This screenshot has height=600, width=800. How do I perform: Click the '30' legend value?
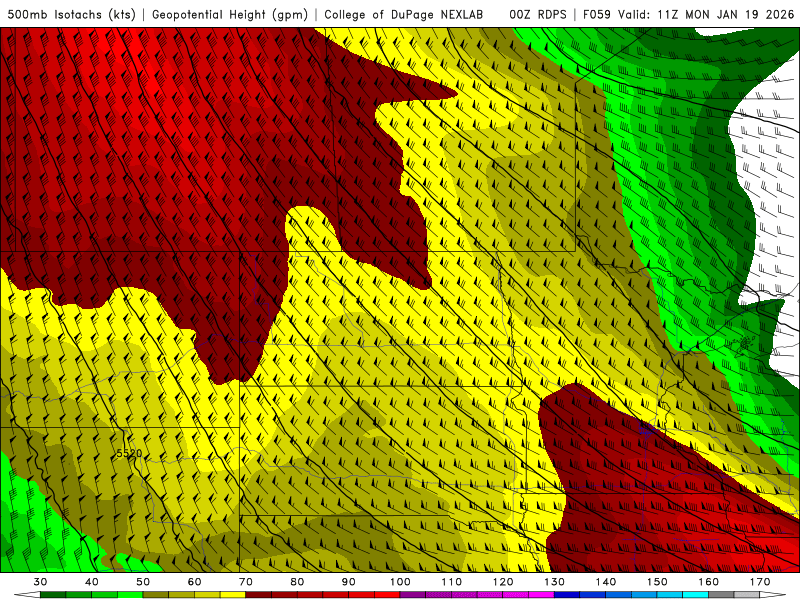(40, 582)
